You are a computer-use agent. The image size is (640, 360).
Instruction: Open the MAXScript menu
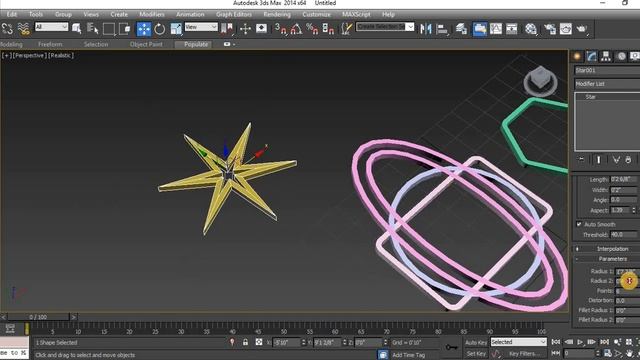coord(356,14)
